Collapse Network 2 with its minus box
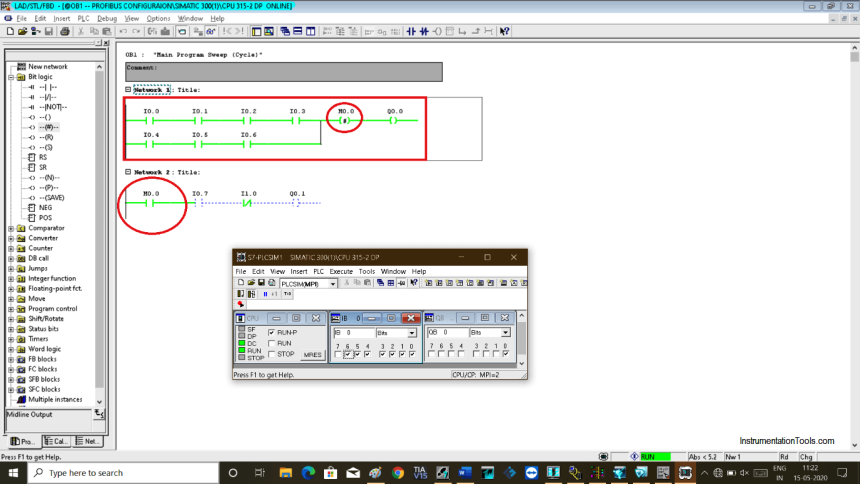The height and width of the screenshot is (484, 860). click(128, 172)
